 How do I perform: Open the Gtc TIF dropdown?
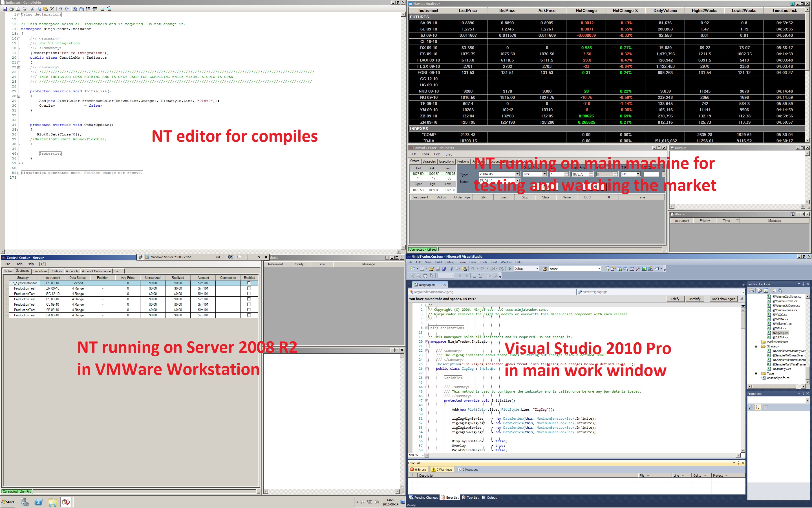pos(638,174)
